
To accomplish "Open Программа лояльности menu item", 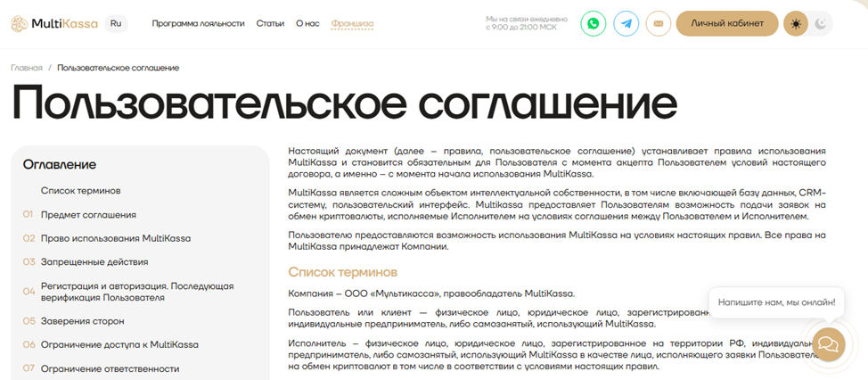I will 198,24.
